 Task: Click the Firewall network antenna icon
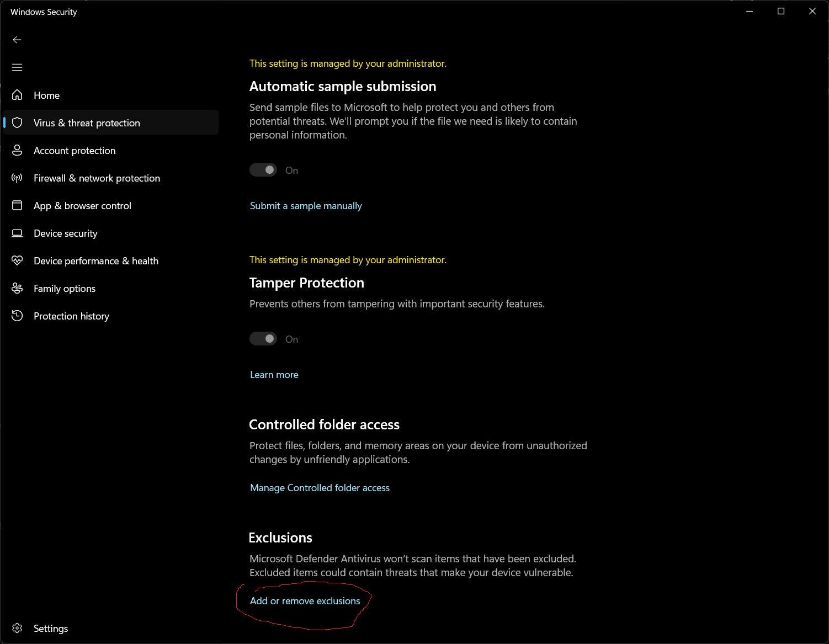click(17, 178)
